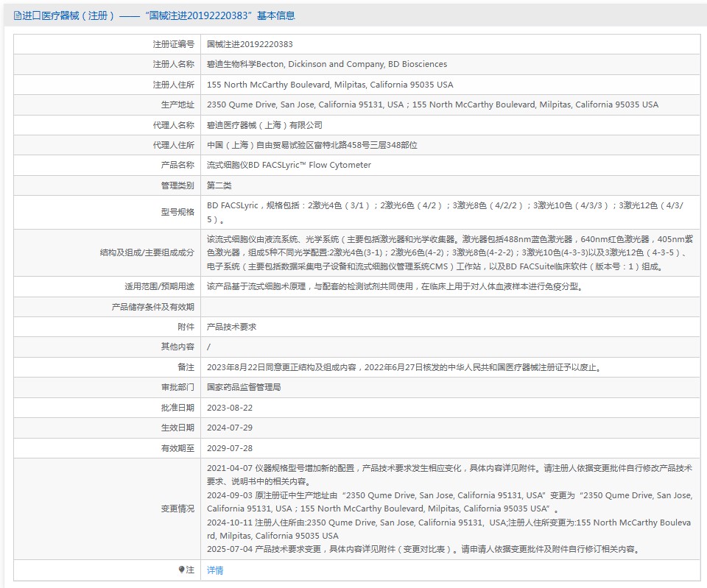This screenshot has width=707, height=588.
Task: Select attachment value 产品技术要求
Action: (x=231, y=327)
